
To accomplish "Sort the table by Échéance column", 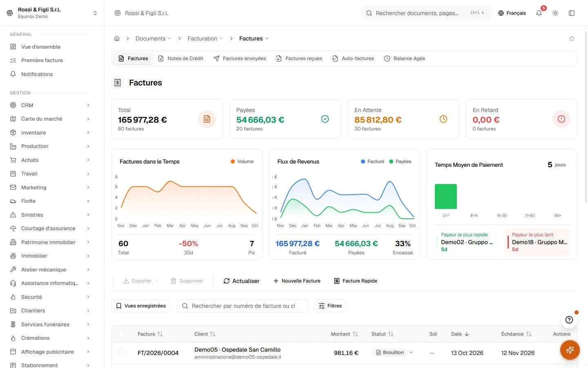I will point(517,334).
